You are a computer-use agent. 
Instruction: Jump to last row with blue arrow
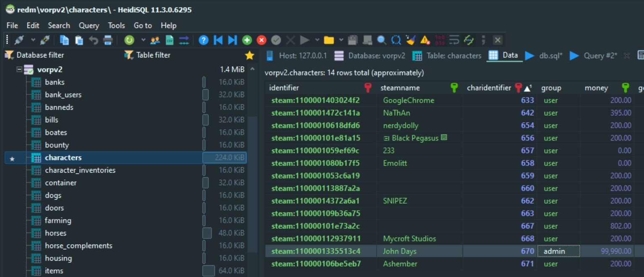pos(232,40)
